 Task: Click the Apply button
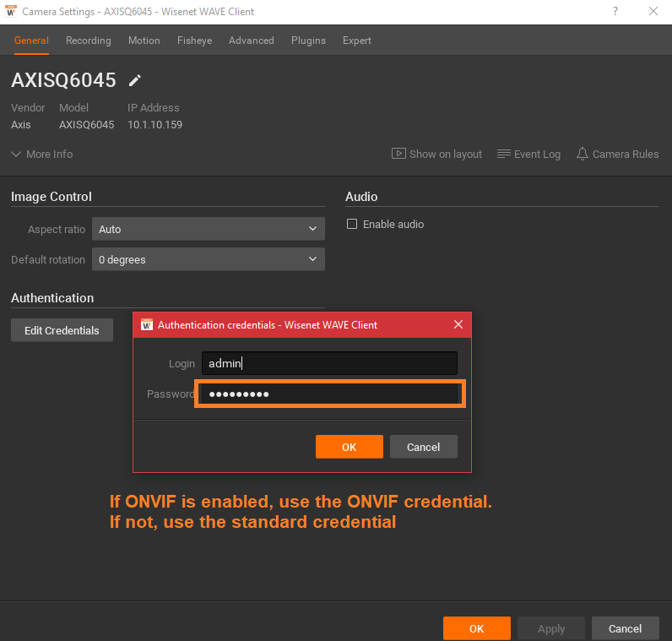(x=551, y=628)
